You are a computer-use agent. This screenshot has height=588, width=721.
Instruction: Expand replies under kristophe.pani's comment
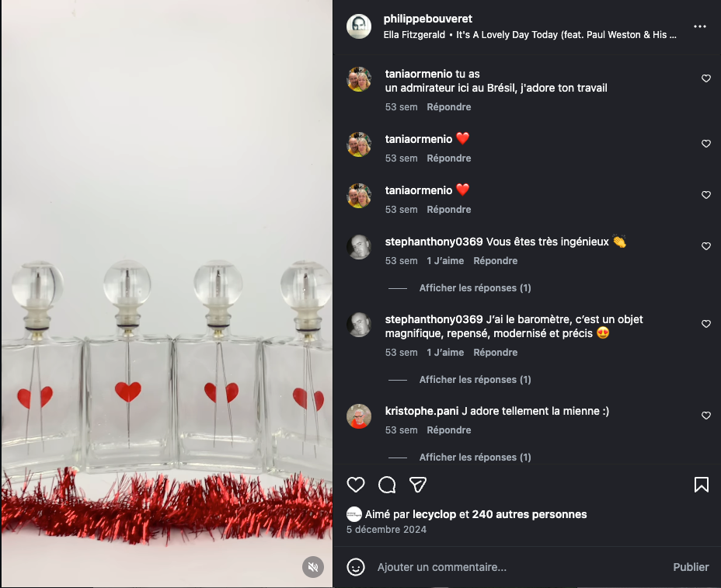coord(475,457)
